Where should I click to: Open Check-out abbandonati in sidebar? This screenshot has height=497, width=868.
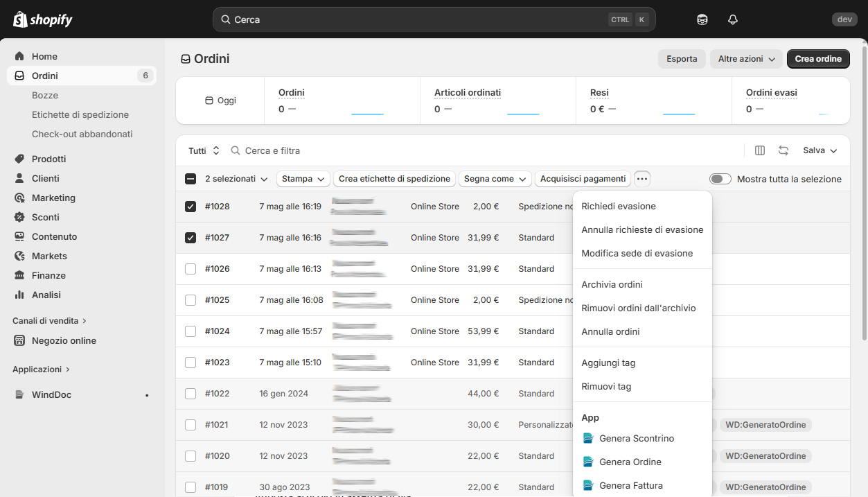click(82, 134)
